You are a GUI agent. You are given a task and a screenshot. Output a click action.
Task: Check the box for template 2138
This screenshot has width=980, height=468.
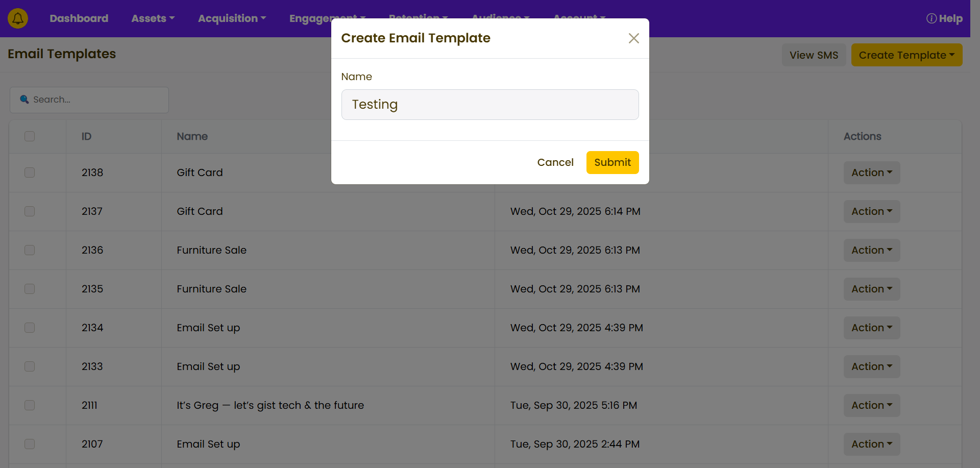tap(30, 173)
